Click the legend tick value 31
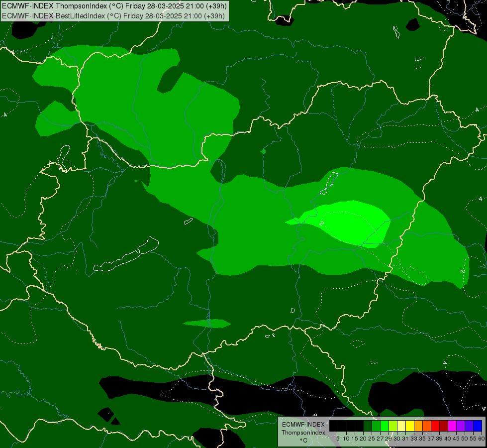Image resolution: width=487 pixels, height=448 pixels. [x=405, y=439]
